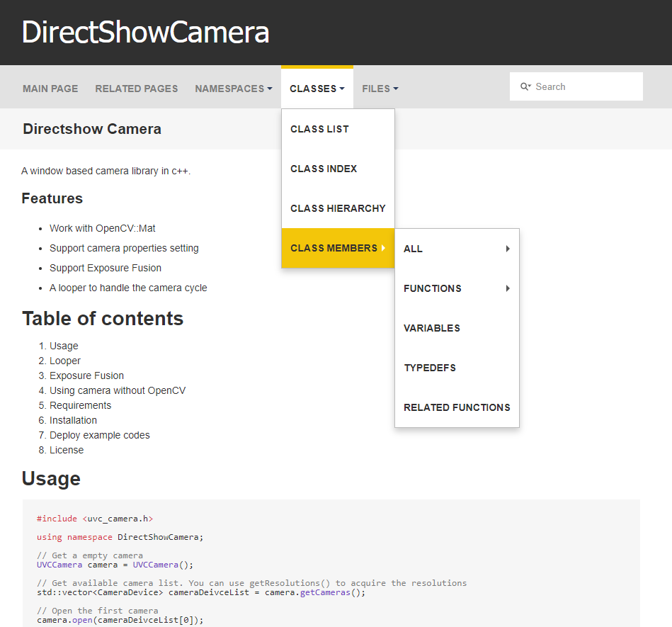Open Class Index from menu

324,169
